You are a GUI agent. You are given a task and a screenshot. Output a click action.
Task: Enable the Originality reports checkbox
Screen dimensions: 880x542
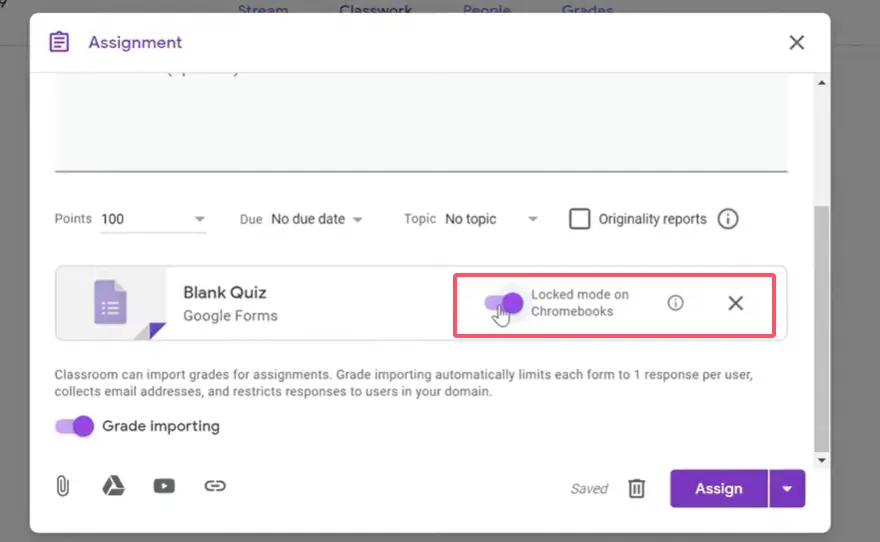(579, 219)
